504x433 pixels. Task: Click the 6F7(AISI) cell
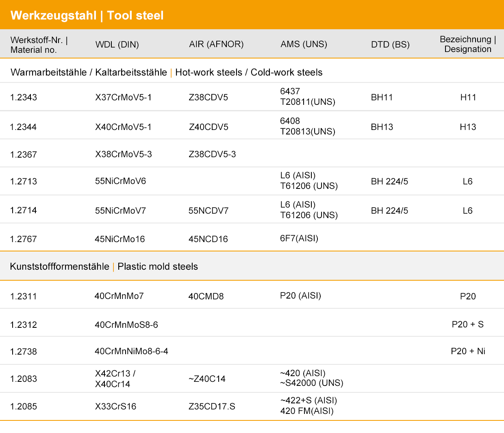pos(299,238)
